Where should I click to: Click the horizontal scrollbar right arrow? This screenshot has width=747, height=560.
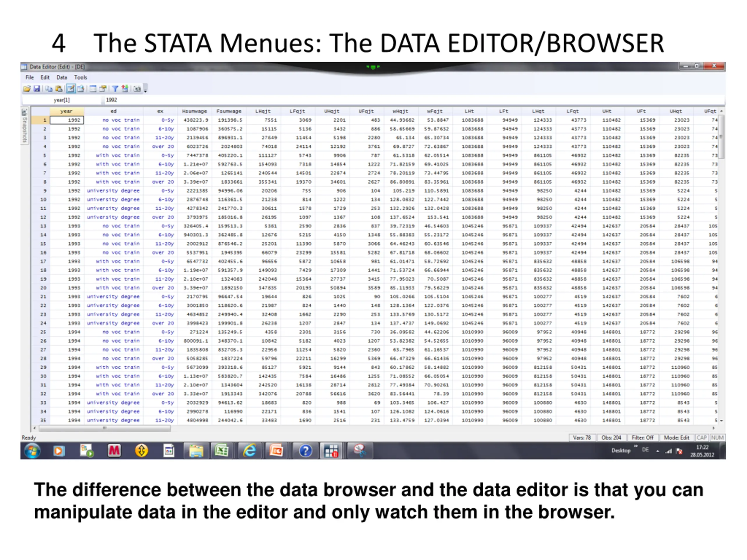(x=713, y=428)
